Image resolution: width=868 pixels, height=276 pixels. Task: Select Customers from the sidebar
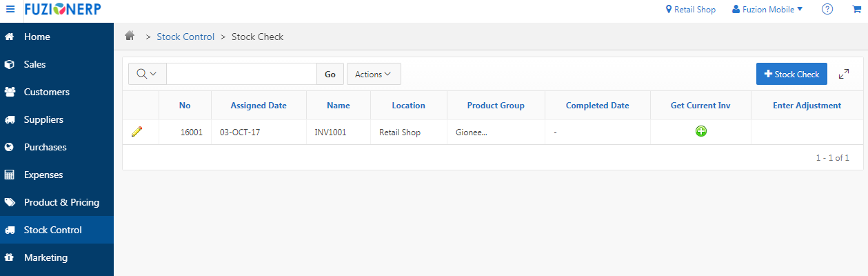pos(46,92)
